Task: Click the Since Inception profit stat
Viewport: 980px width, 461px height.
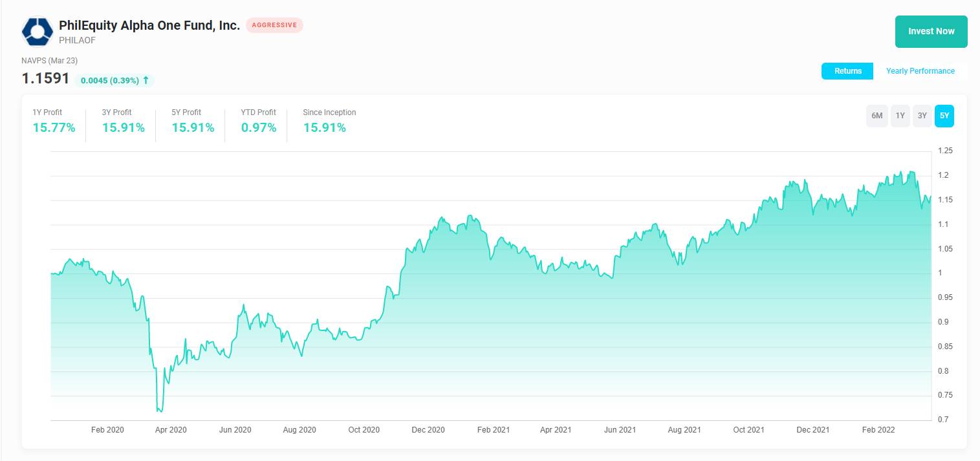Action: [x=325, y=127]
